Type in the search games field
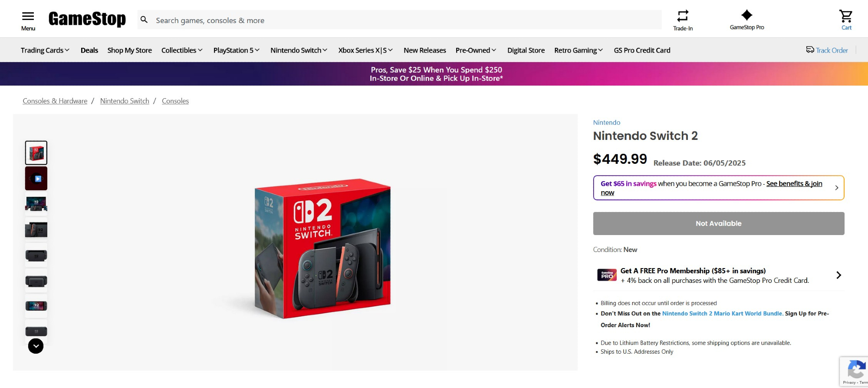Viewport: 868px width, 388px height. coord(404,20)
